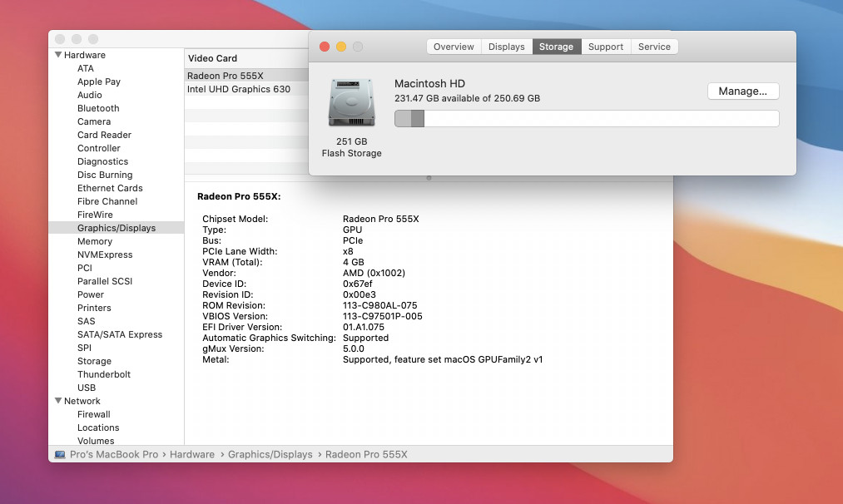This screenshot has width=843, height=504.
Task: Click the Vendor value AMD (0x1002)
Action: tap(374, 273)
